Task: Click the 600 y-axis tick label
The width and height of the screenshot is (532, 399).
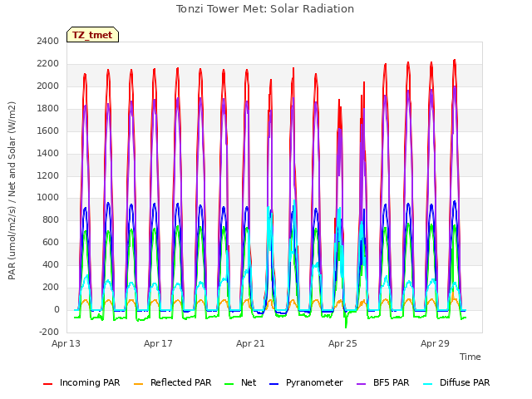Action: (51, 242)
